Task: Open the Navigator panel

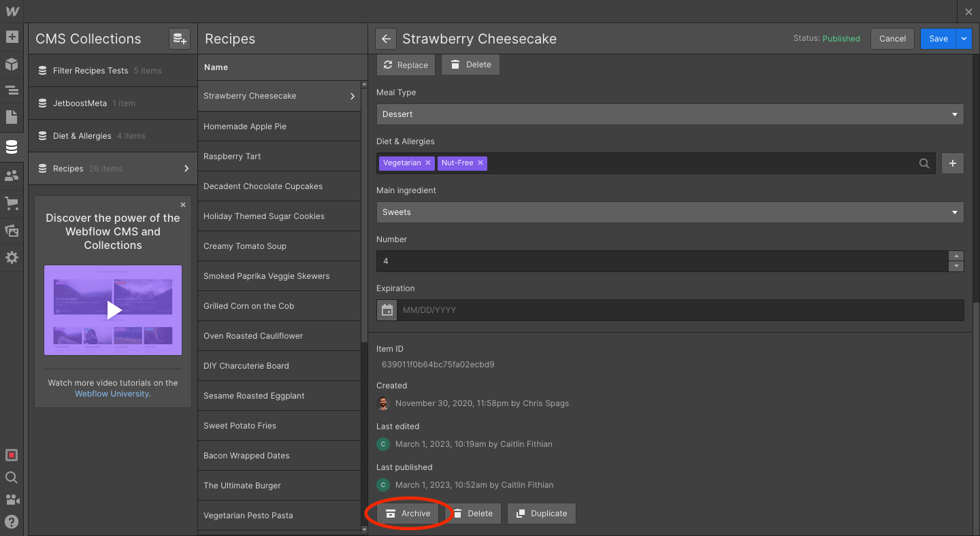Action: tap(12, 90)
